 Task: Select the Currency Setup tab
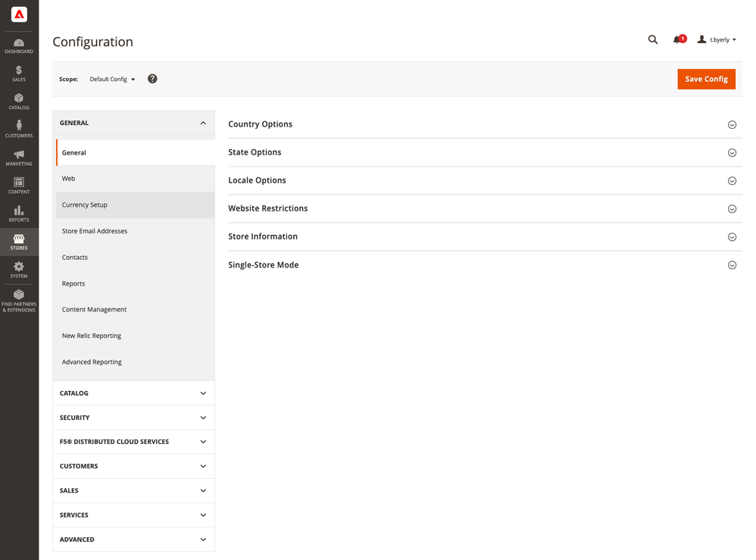(85, 205)
